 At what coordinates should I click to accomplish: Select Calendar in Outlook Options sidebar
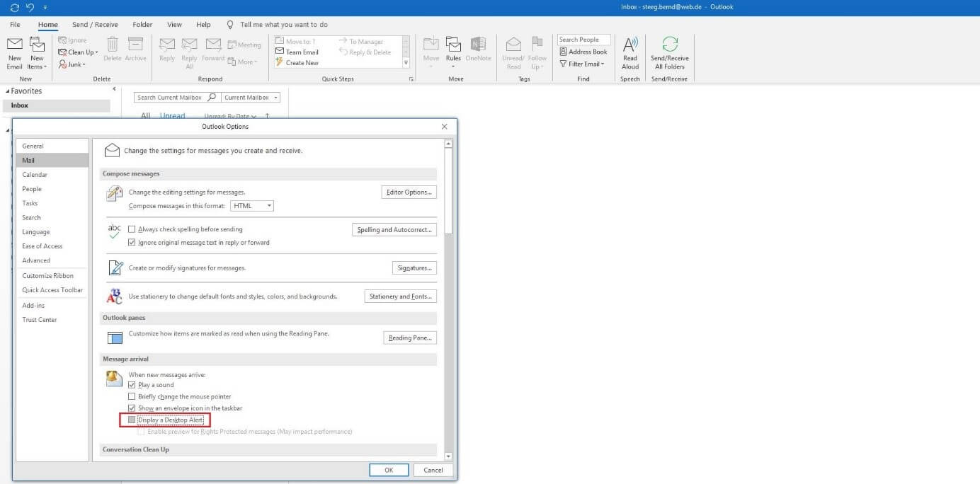[x=35, y=175]
